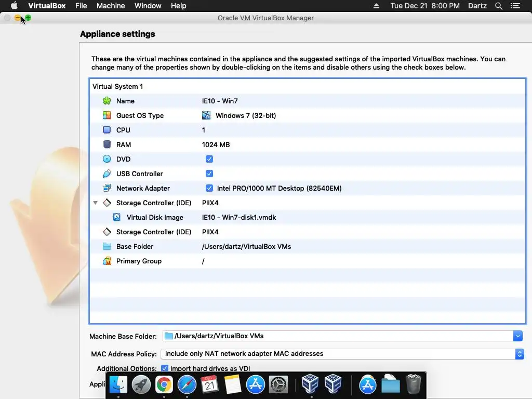Open the MAC Address Policy dropdown
Viewport: 532px width, 399px height.
(x=342, y=354)
